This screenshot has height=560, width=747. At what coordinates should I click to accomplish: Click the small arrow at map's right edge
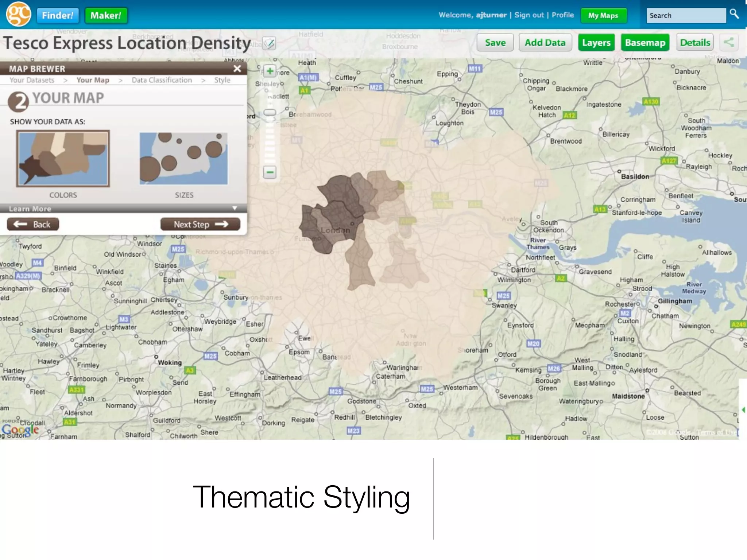[x=743, y=410]
